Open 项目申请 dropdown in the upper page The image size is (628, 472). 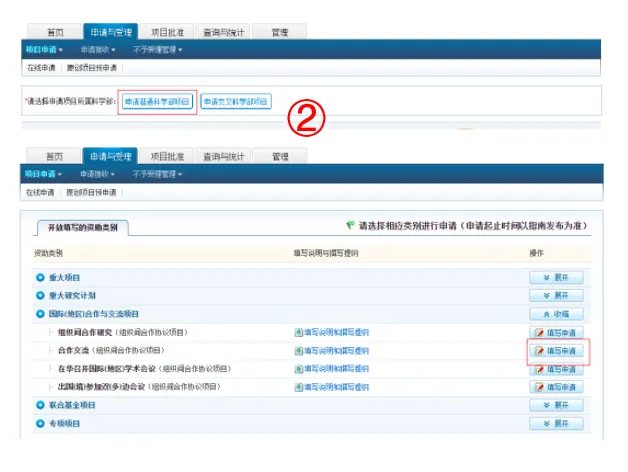click(x=44, y=50)
